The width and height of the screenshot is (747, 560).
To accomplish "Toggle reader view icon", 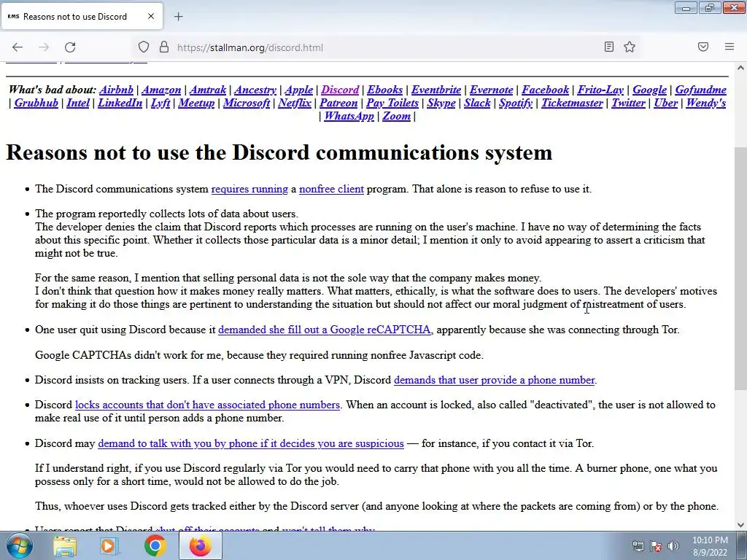I will 609,47.
